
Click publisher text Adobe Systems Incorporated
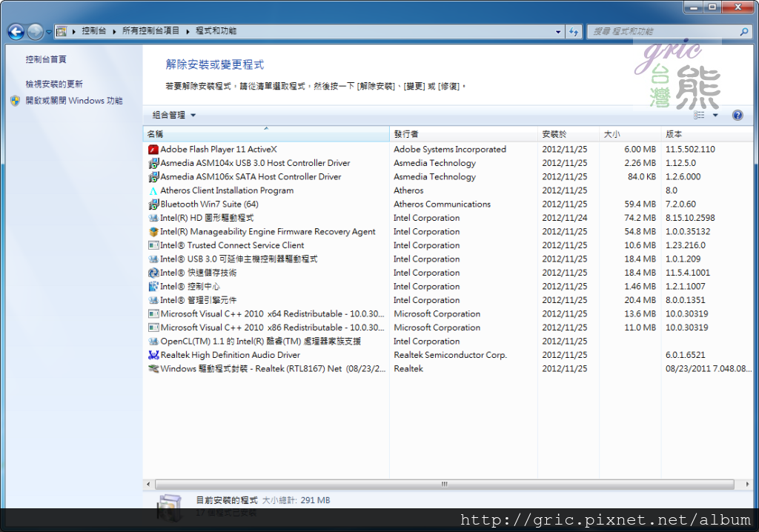click(450, 150)
